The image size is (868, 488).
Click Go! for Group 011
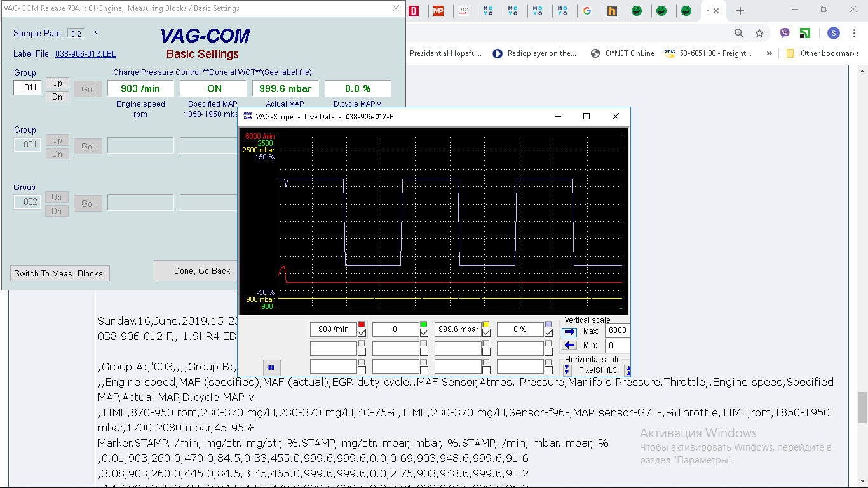click(x=88, y=89)
